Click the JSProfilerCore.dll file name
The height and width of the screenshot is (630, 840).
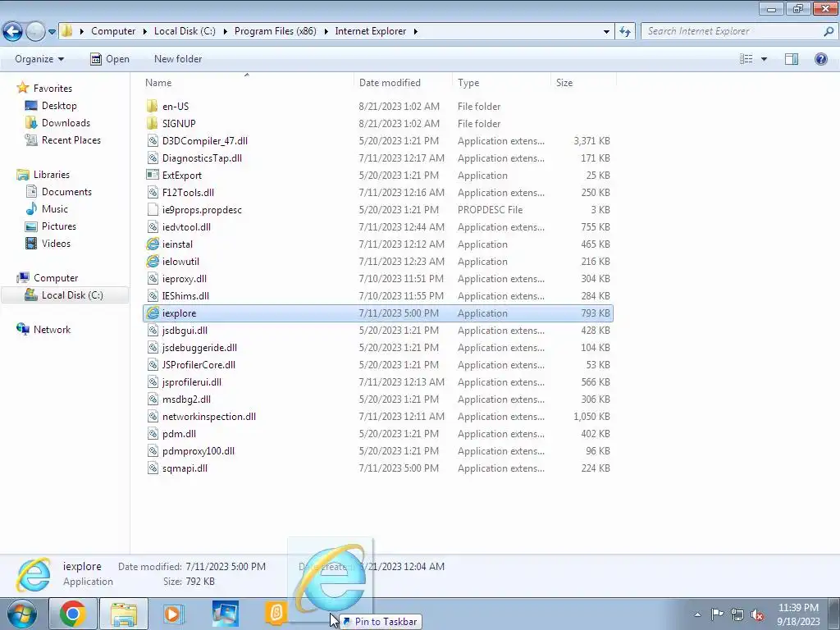pyautogui.click(x=199, y=365)
